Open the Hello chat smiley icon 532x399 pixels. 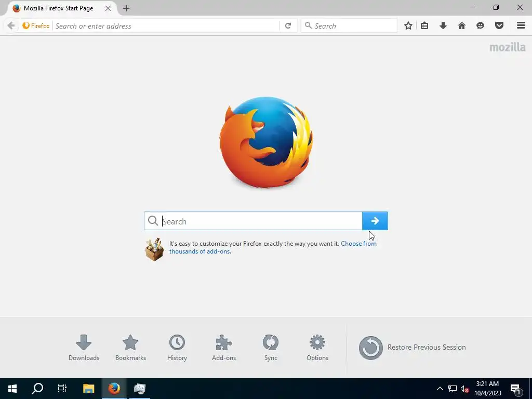(x=481, y=26)
